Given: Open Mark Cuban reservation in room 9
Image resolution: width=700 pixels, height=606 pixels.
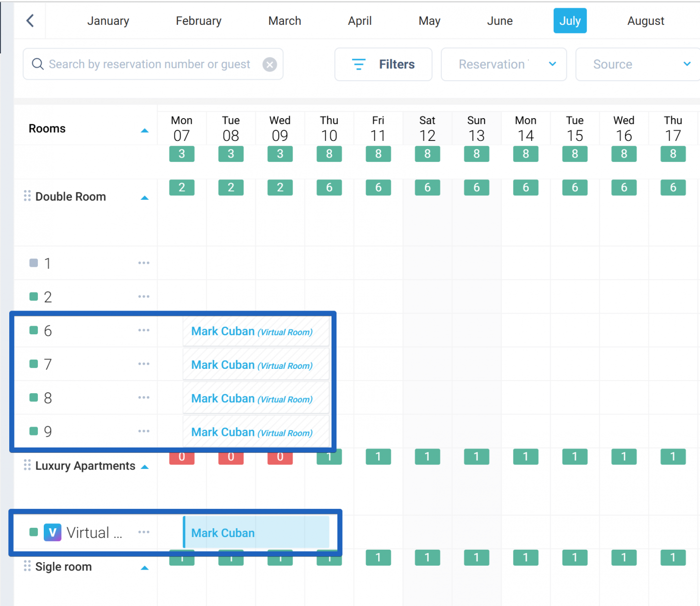Looking at the screenshot, I should 256,432.
